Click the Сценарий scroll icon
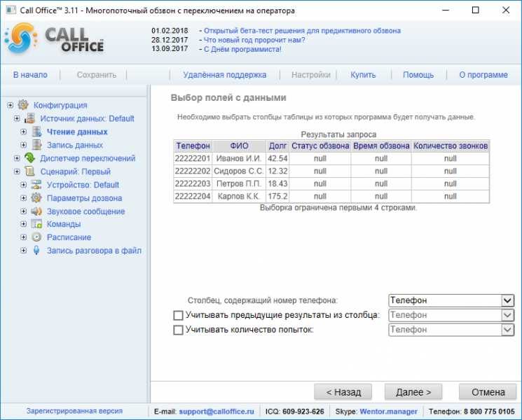Image resolution: width=522 pixels, height=420 pixels. (29, 171)
